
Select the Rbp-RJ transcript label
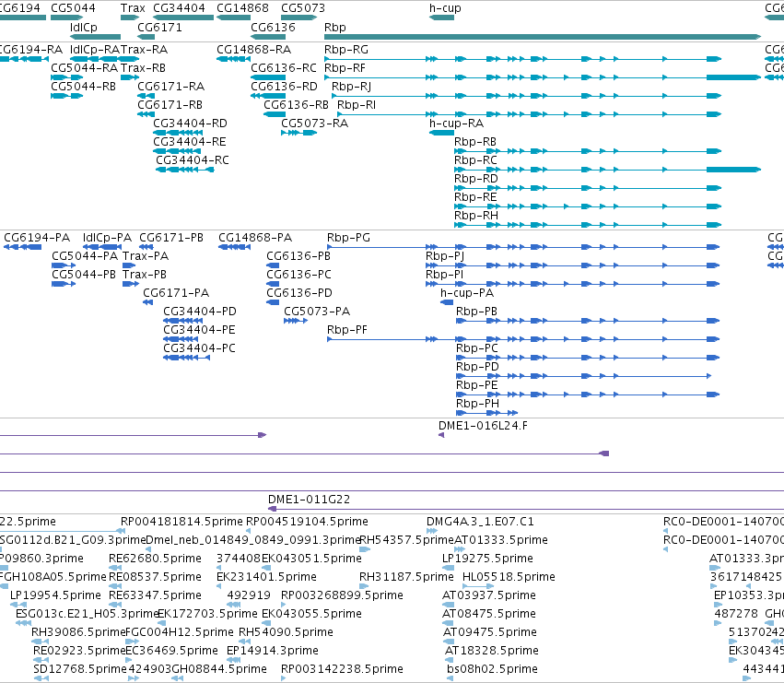[351, 87]
